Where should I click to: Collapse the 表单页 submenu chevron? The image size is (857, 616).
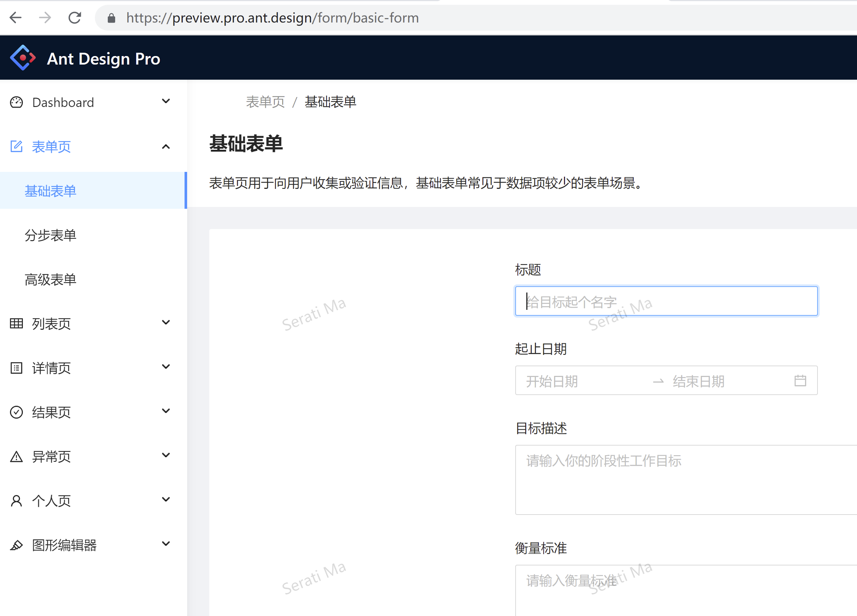click(x=166, y=146)
